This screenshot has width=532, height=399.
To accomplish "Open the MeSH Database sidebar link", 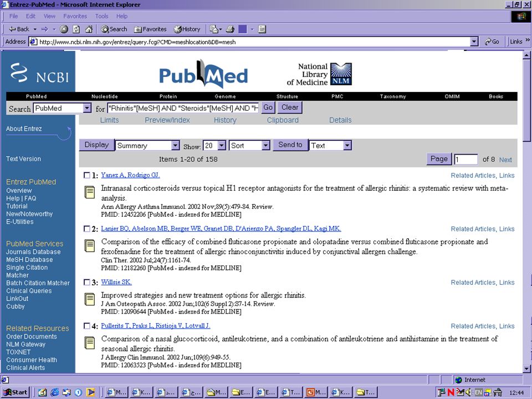I will pyautogui.click(x=29, y=259).
